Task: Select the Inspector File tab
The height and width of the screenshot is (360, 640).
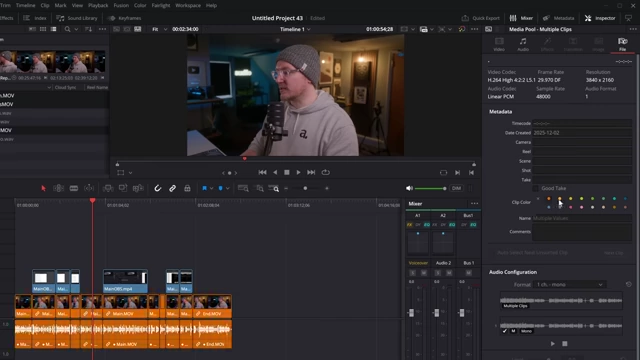Action: 622,44
